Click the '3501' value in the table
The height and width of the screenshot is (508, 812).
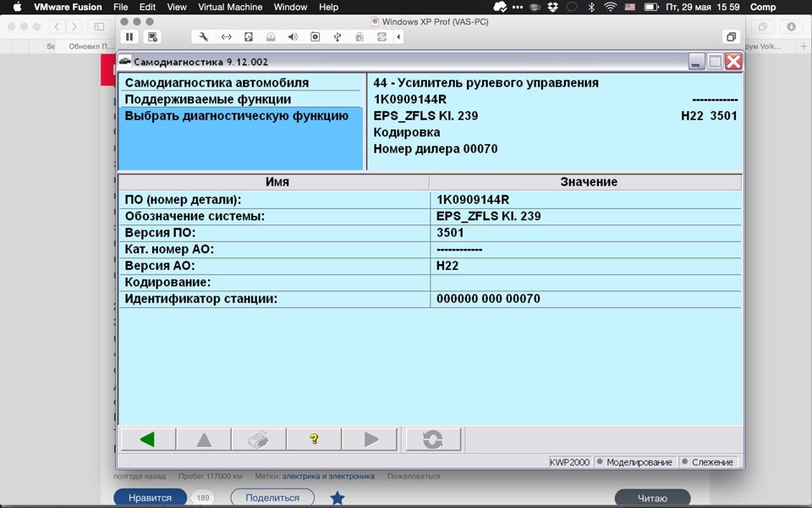click(450, 233)
